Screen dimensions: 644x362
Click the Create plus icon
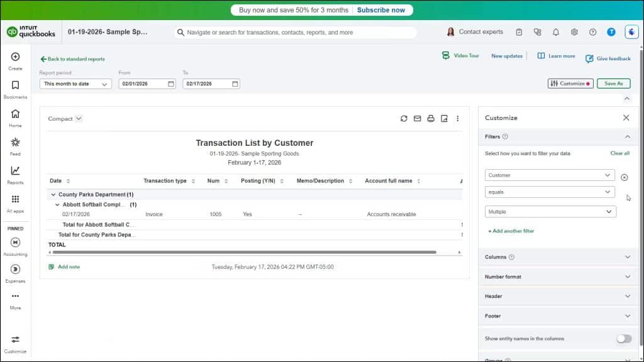point(14,58)
